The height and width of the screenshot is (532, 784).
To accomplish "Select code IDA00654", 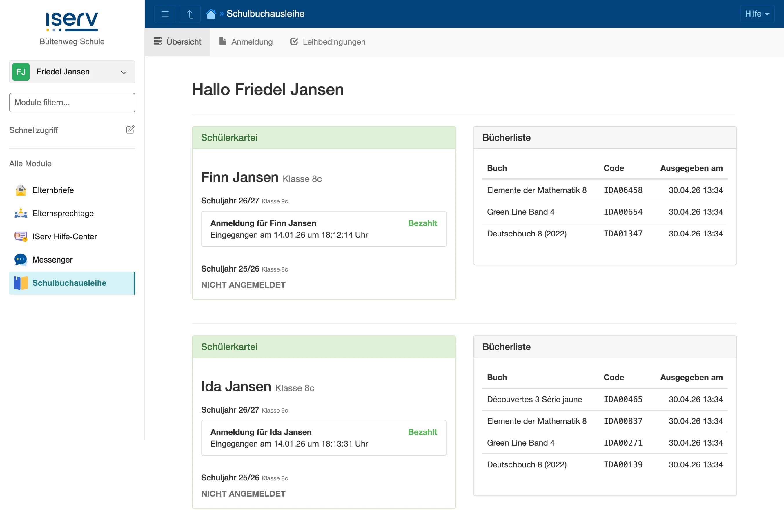I will pos(623,212).
